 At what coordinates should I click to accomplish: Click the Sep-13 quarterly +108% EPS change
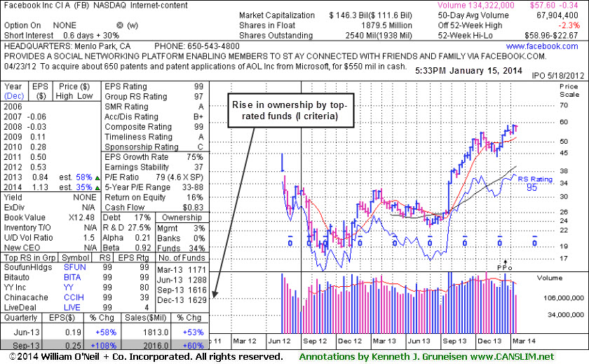click(x=104, y=345)
